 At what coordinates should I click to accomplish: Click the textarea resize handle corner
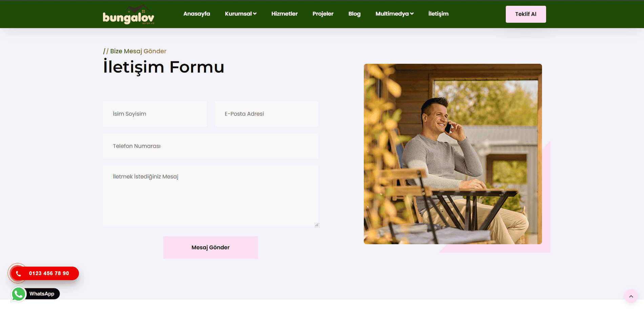pos(316,225)
